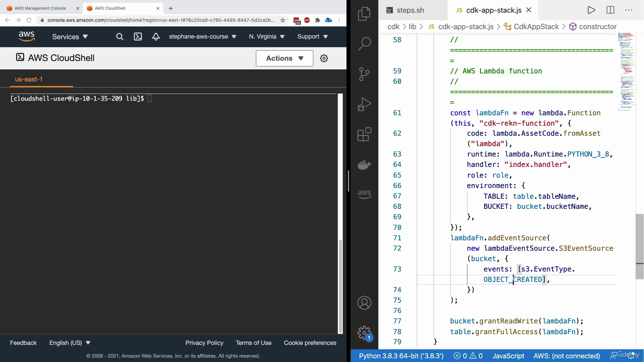Click CloudShell icon in AWS nav bar
Image resolution: width=644 pixels, height=362 pixels.
[x=138, y=37]
